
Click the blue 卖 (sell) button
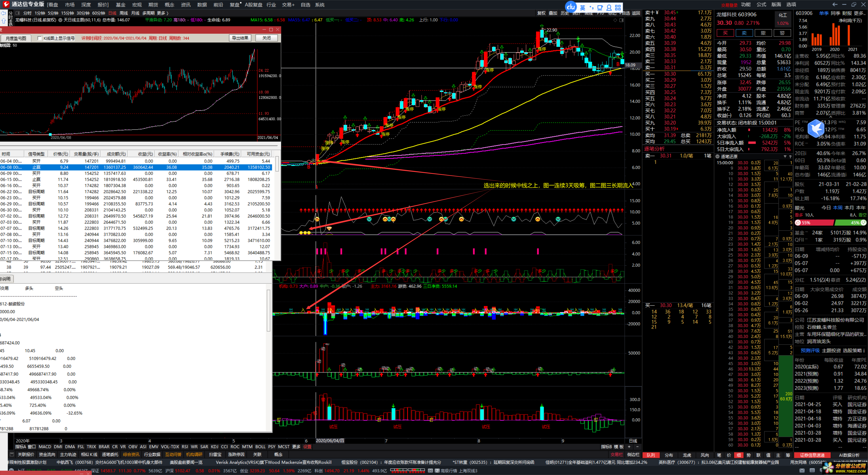(x=744, y=33)
